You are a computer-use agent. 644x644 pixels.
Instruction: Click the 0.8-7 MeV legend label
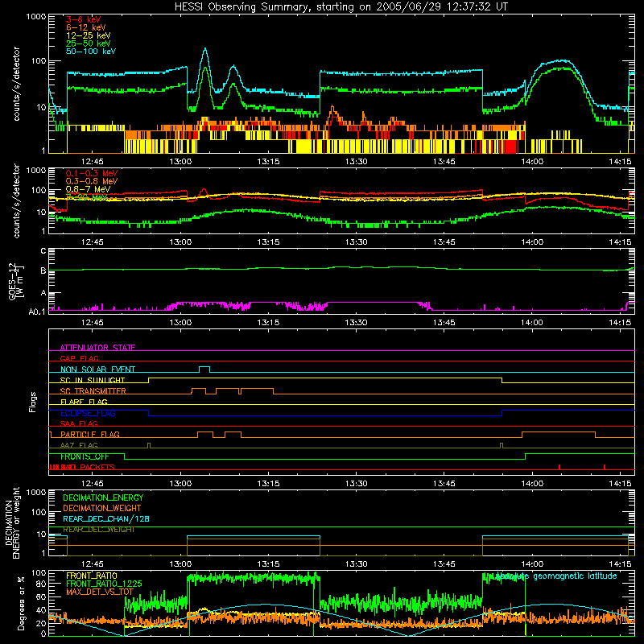coord(88,189)
